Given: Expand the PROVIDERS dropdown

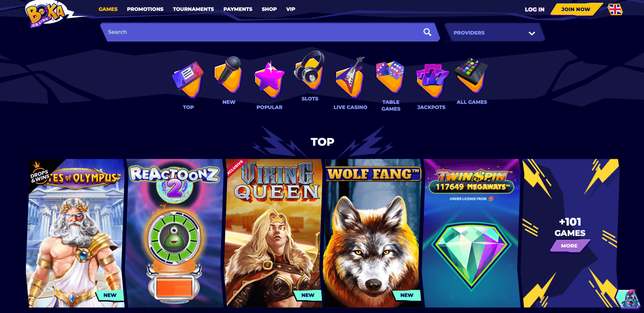Looking at the screenshot, I should tap(494, 32).
